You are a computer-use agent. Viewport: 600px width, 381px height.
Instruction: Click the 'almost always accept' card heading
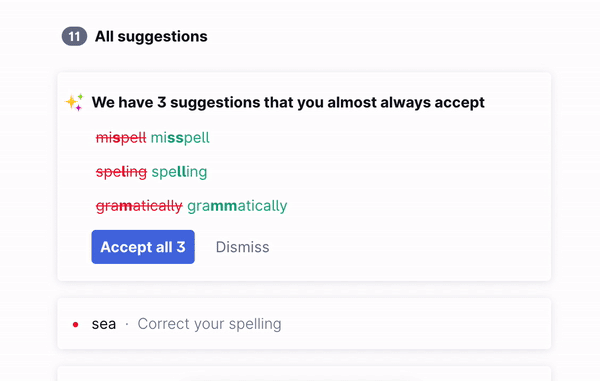288,103
